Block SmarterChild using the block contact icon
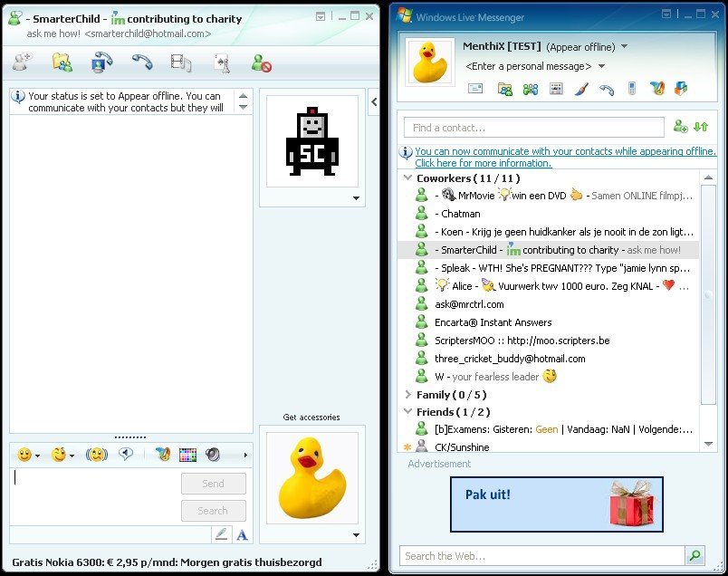The height and width of the screenshot is (576, 728). click(x=261, y=63)
